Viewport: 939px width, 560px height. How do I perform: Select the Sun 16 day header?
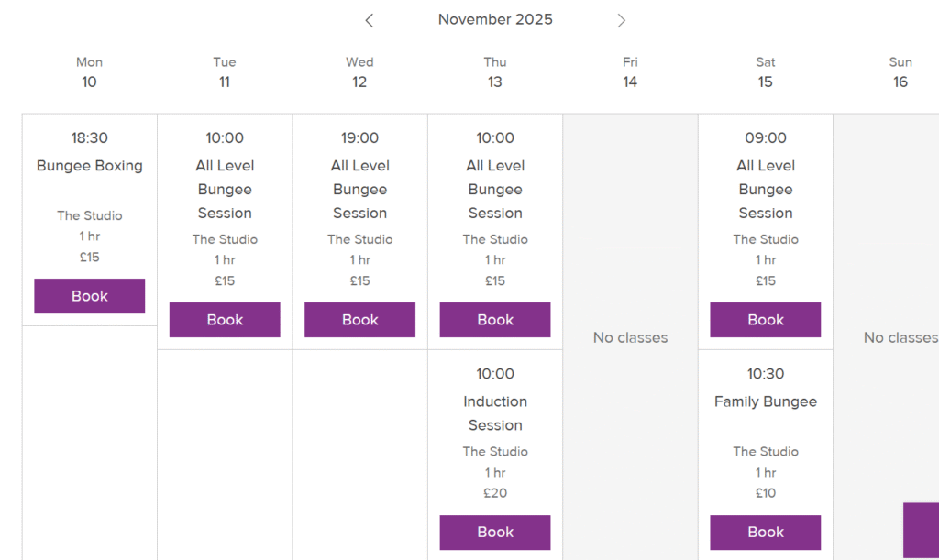coord(900,72)
